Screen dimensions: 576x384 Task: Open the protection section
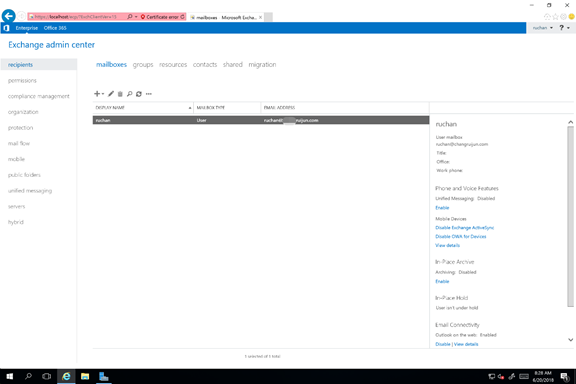[x=21, y=128]
